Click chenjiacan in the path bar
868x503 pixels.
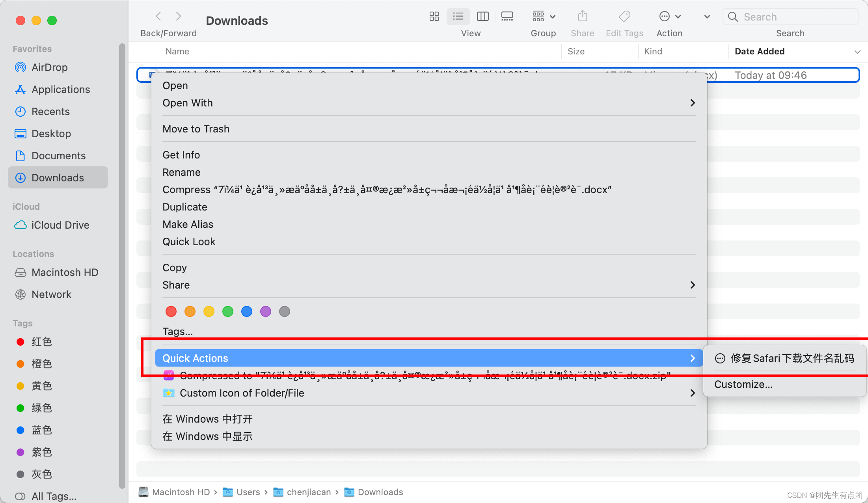pos(309,492)
